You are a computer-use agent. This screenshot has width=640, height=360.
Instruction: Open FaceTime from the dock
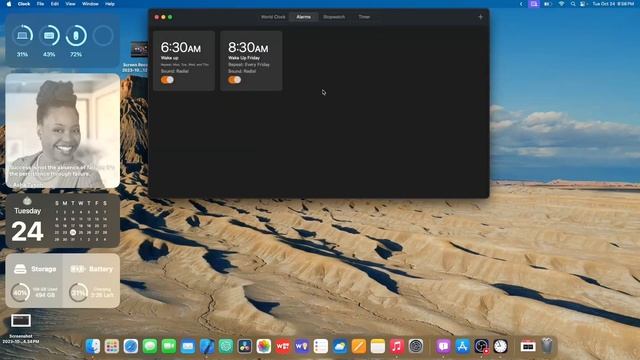(169, 346)
